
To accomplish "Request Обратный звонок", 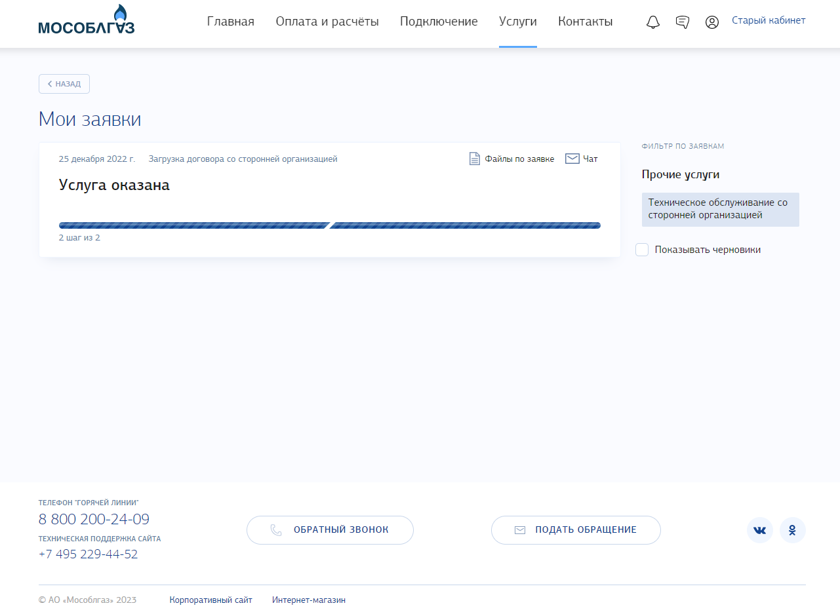I will [x=330, y=530].
